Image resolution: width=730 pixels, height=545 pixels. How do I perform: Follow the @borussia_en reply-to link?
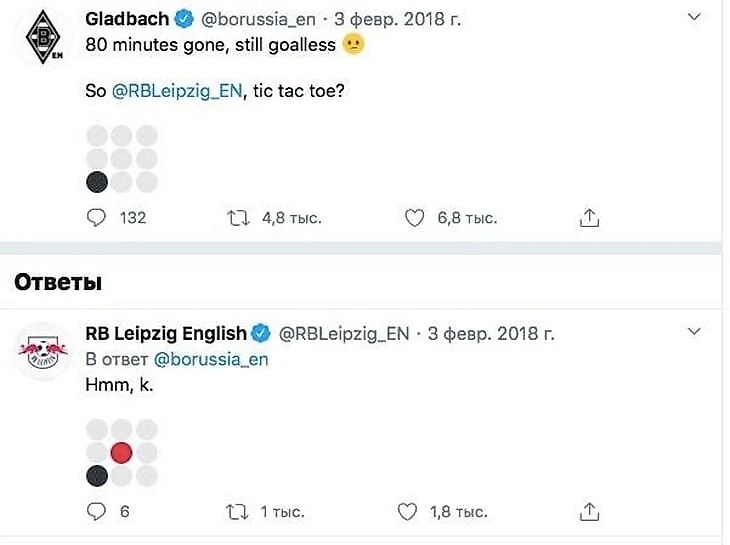tap(211, 359)
